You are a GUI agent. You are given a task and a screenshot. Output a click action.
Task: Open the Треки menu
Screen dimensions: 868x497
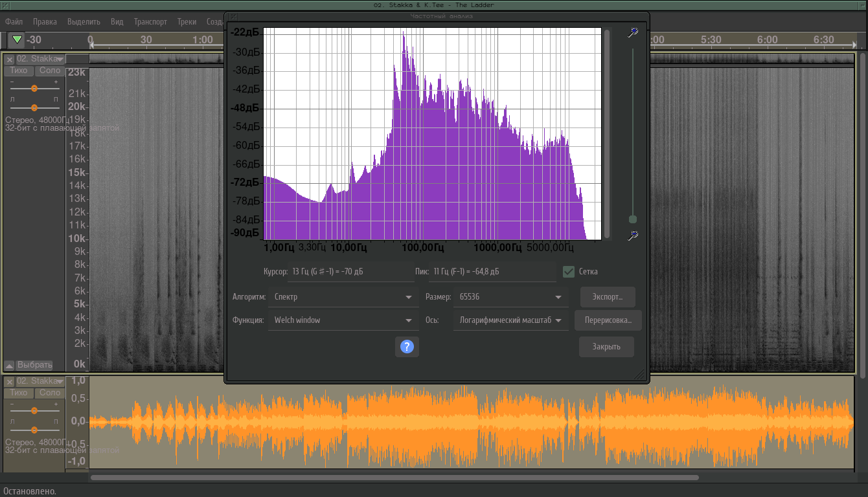click(x=187, y=21)
